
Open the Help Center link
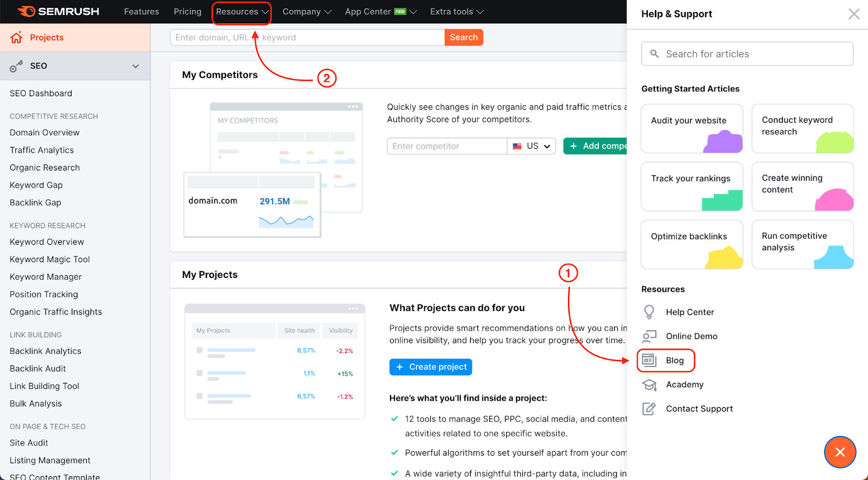[x=690, y=312]
